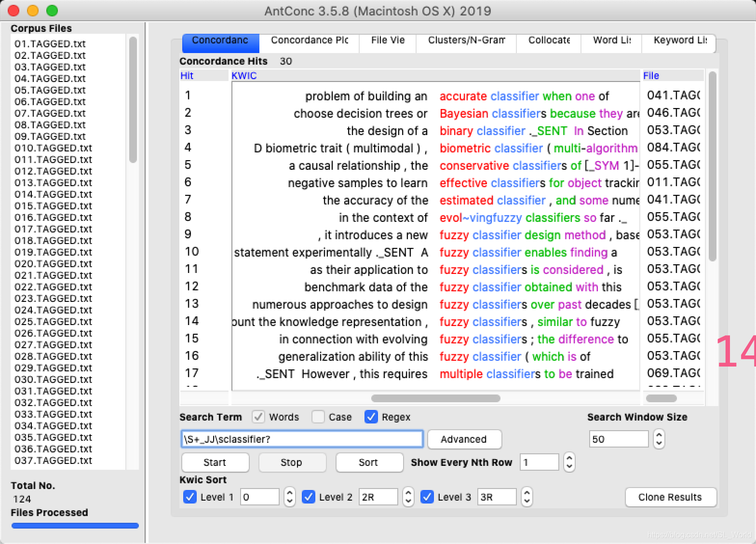Click the Clone Results button

point(671,497)
